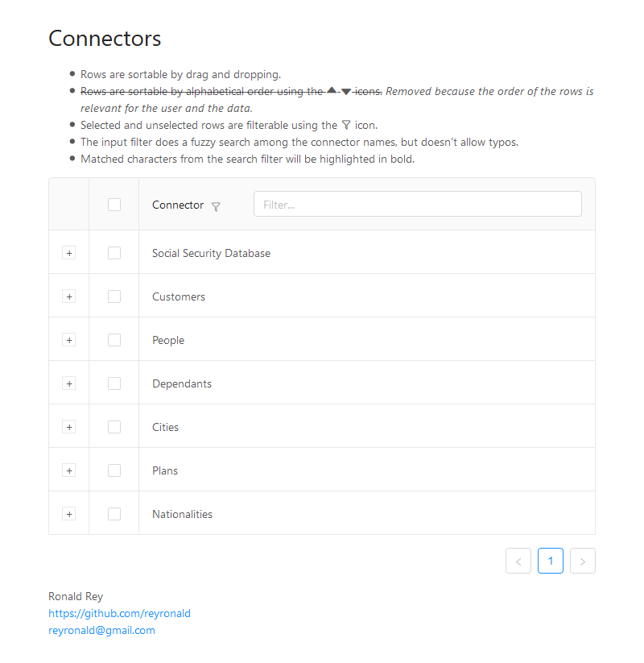Click the plus icon beside Plans
Image resolution: width=644 pixels, height=663 pixels.
pos(69,470)
